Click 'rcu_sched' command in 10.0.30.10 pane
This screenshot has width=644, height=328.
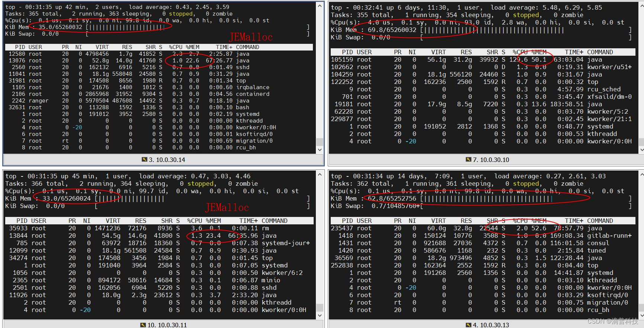coord(604,89)
